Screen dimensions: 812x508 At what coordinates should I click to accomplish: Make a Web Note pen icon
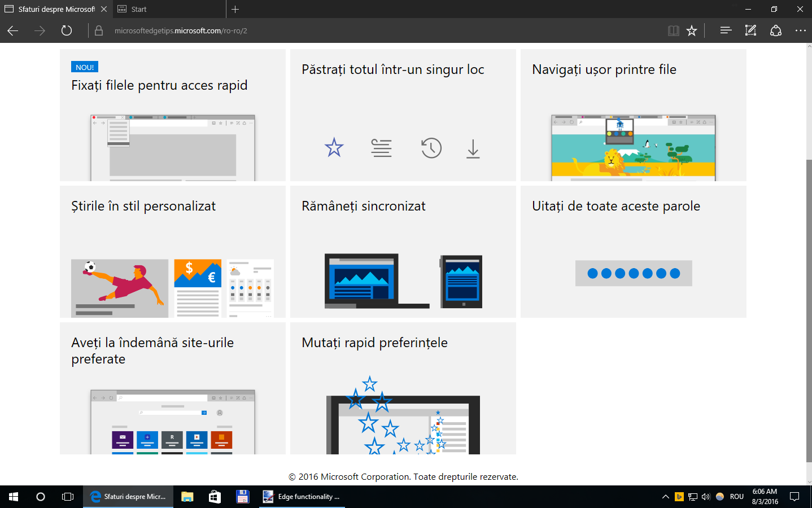(750, 30)
